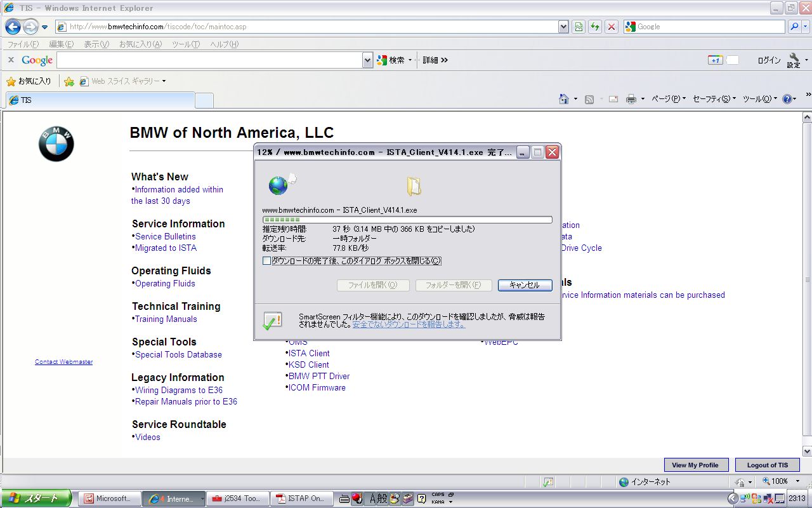Click the Print icon in command bar
812x508 pixels.
click(631, 99)
